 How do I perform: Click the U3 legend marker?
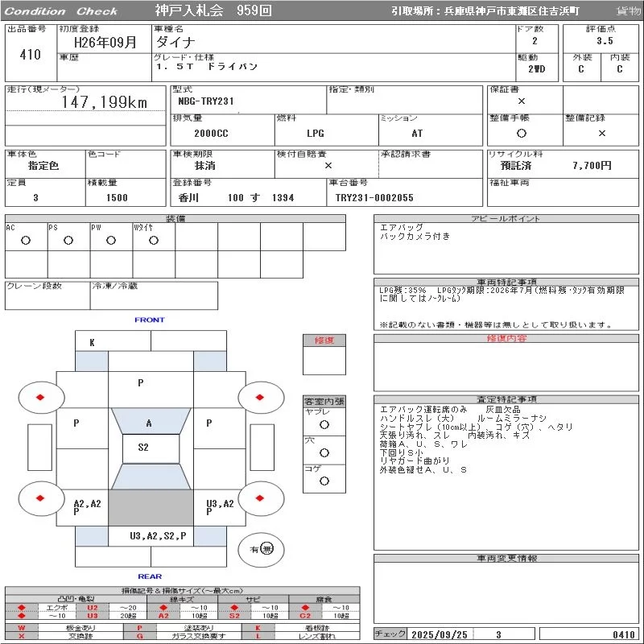93,615
